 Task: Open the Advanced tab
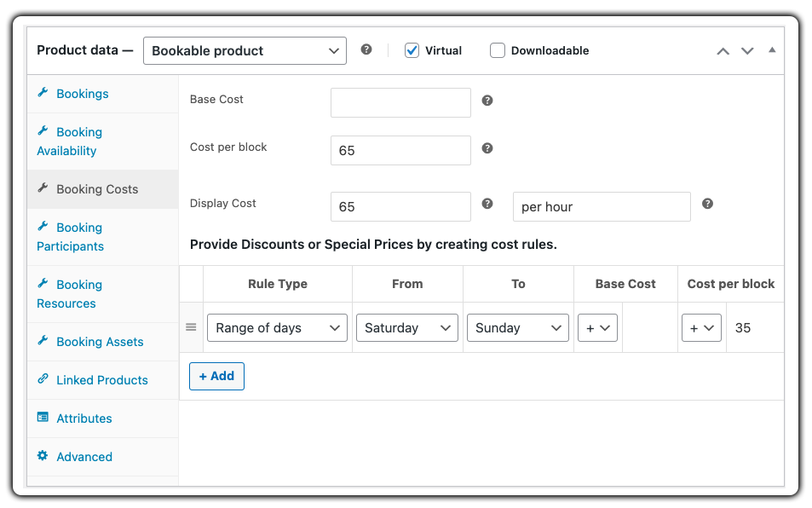102,457
